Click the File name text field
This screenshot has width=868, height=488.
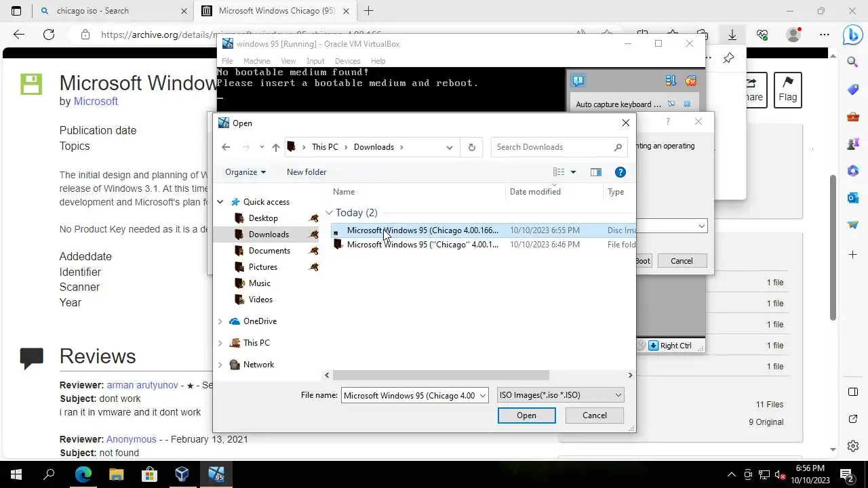410,395
